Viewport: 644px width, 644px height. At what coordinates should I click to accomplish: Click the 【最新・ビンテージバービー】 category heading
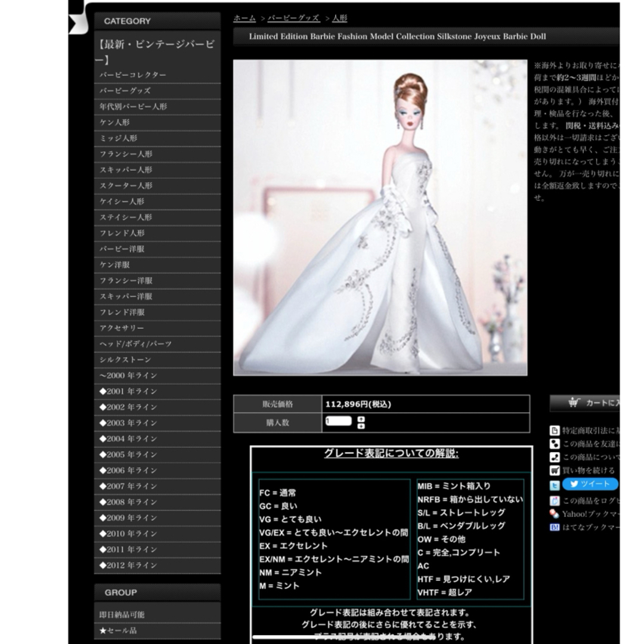[156, 52]
